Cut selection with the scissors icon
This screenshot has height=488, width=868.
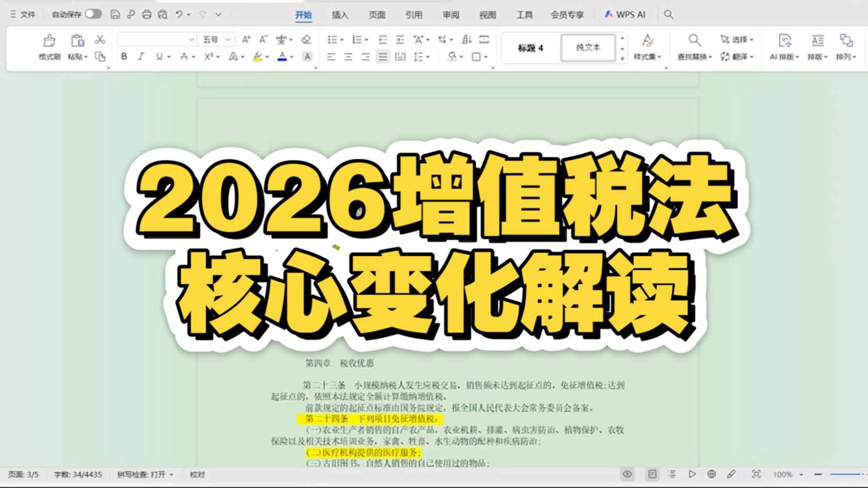pos(100,40)
